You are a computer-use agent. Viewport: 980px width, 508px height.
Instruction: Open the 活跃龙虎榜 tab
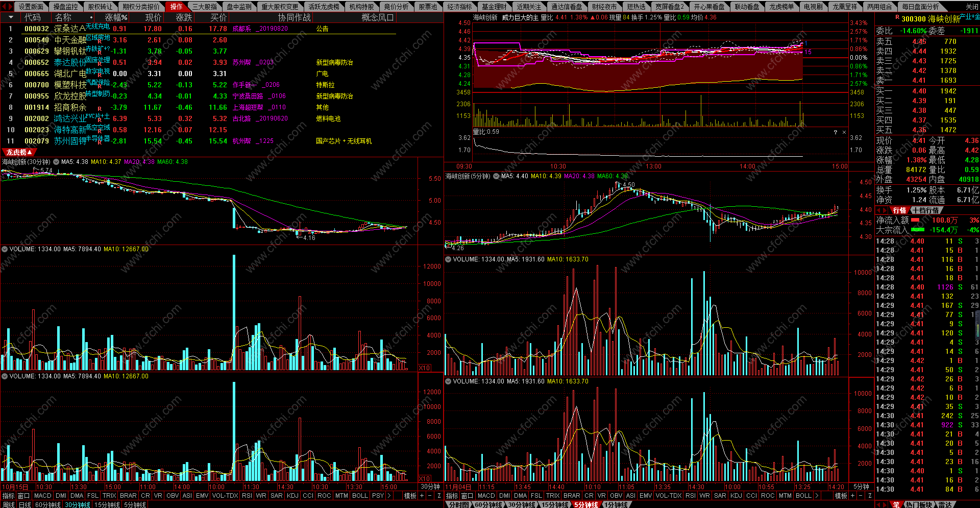(324, 7)
